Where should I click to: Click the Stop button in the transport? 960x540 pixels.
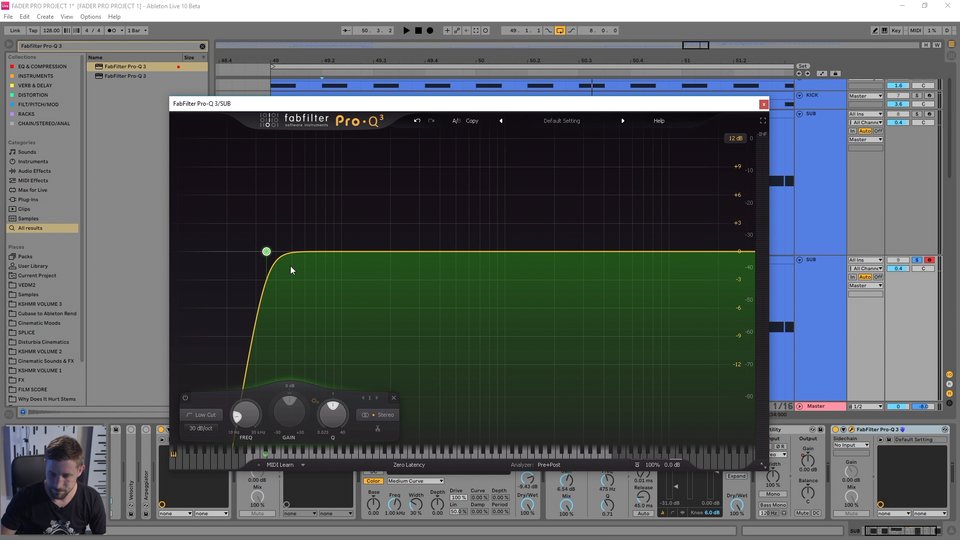click(418, 30)
